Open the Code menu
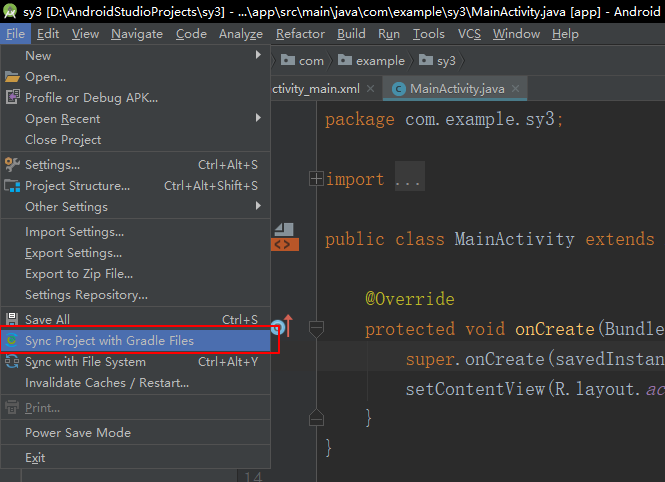Image resolution: width=665 pixels, height=482 pixels. (191, 34)
